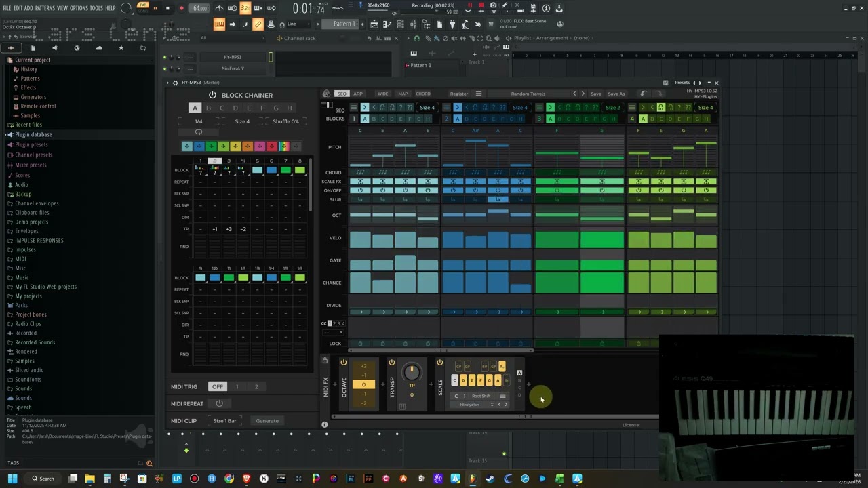Open the Scale module hamburger menu
Screen dimensions: 868x488
point(502,396)
